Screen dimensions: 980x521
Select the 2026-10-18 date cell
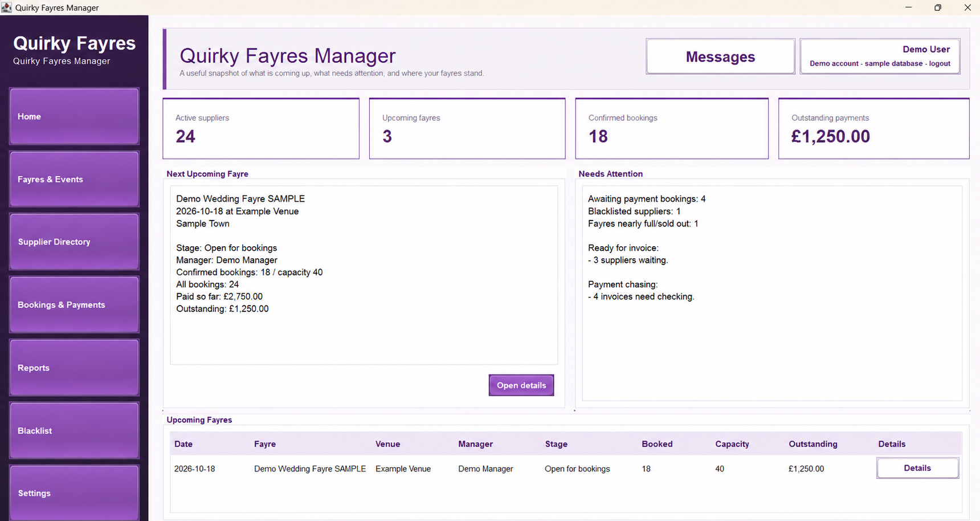point(195,469)
